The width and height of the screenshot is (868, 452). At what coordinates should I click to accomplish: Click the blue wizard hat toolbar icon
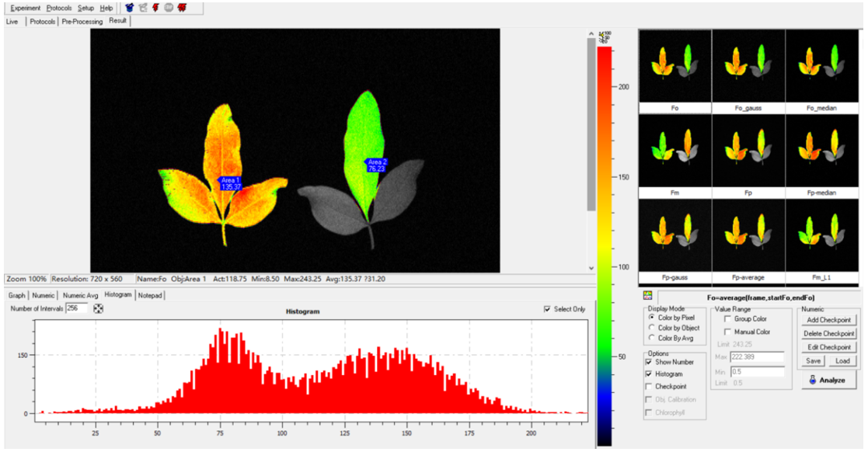pyautogui.click(x=130, y=8)
